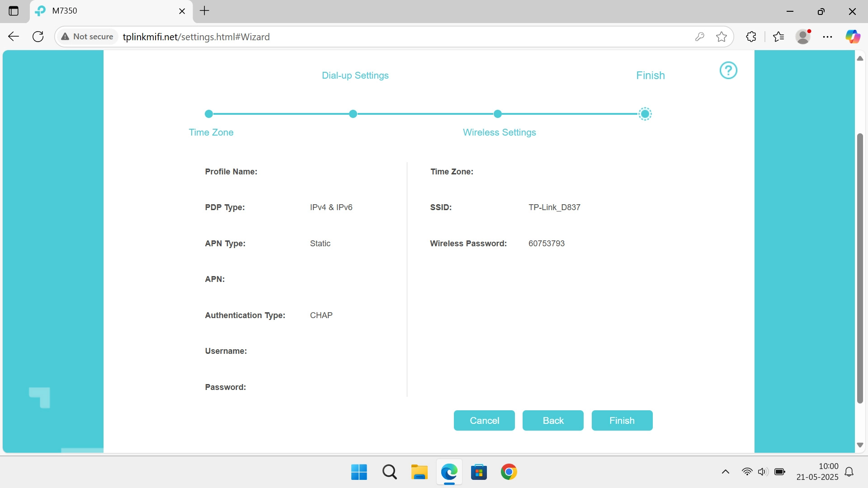Open a new browser tab
The image size is (868, 488).
point(204,11)
